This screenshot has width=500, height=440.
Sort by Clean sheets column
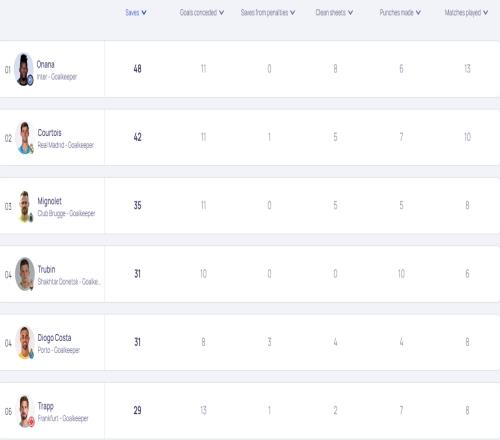tap(334, 13)
